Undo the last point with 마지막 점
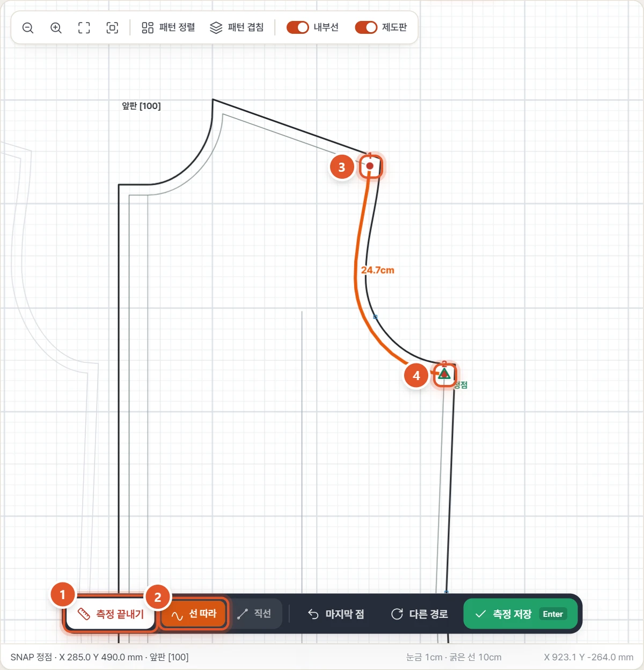644x670 pixels. tap(336, 614)
